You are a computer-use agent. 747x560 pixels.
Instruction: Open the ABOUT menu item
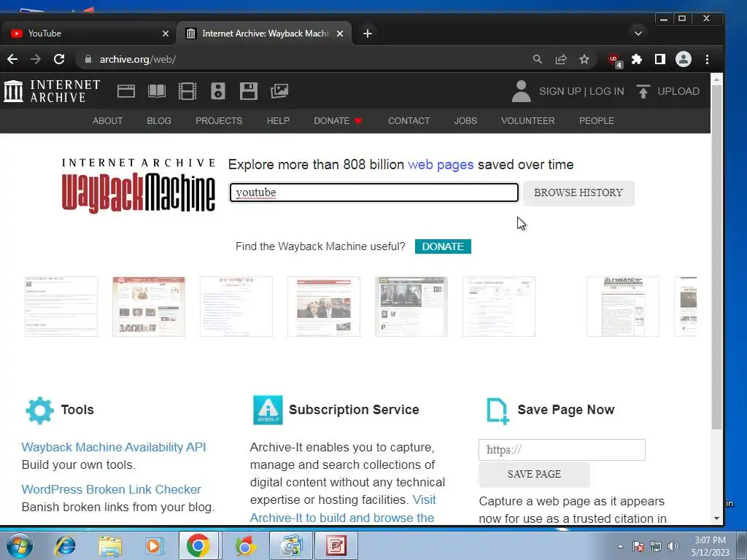[107, 121]
